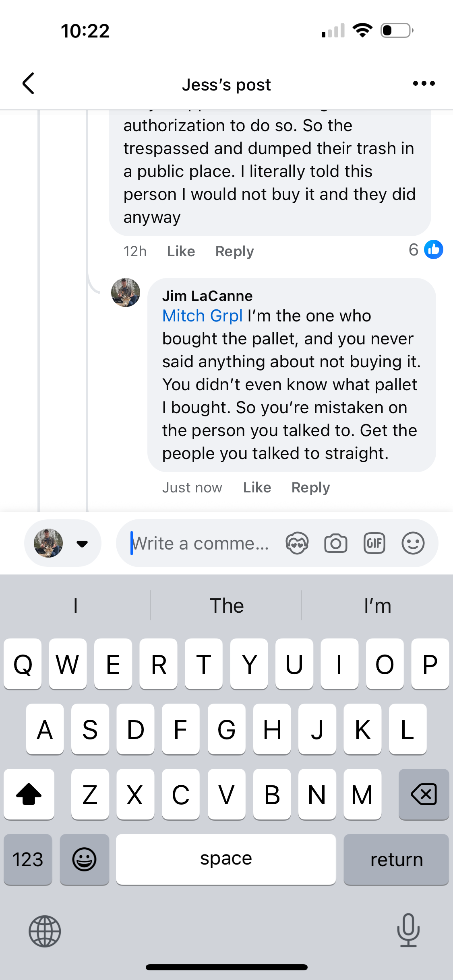Switch to emoji keyboard with smiley key
Image resolution: width=453 pixels, height=980 pixels.
[84, 860]
